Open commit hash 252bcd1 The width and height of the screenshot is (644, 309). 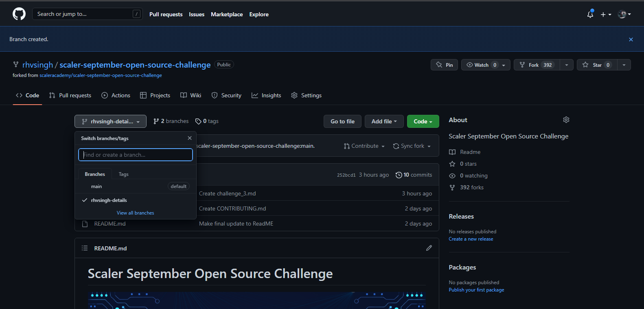tap(346, 175)
